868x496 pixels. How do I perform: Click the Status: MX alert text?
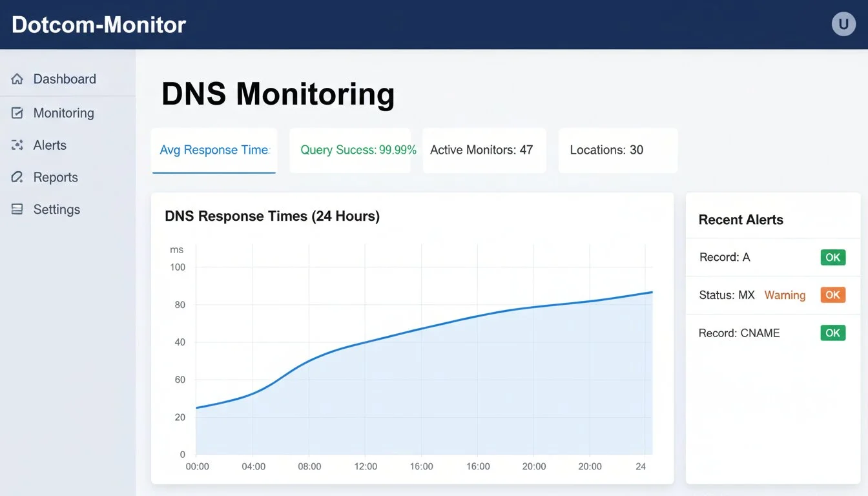(x=727, y=295)
